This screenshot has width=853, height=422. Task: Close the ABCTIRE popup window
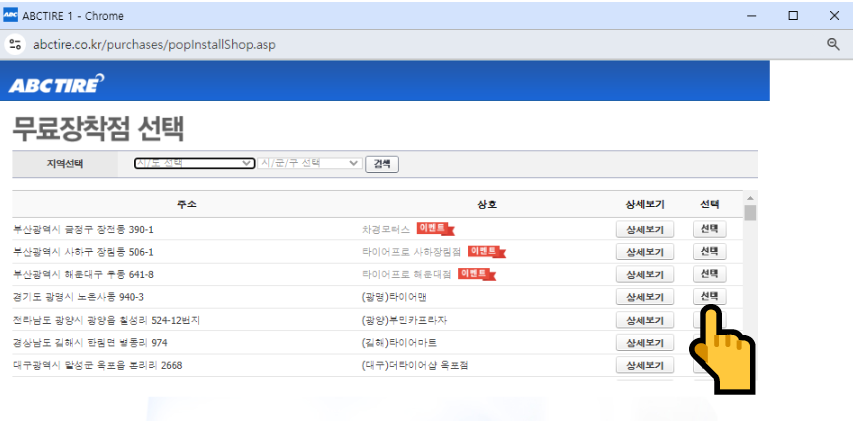pos(834,16)
